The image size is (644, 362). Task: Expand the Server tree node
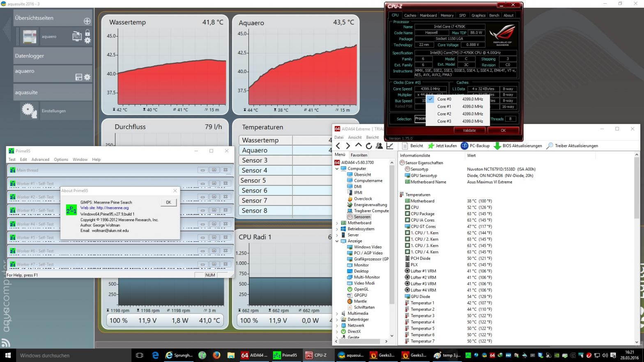337,235
